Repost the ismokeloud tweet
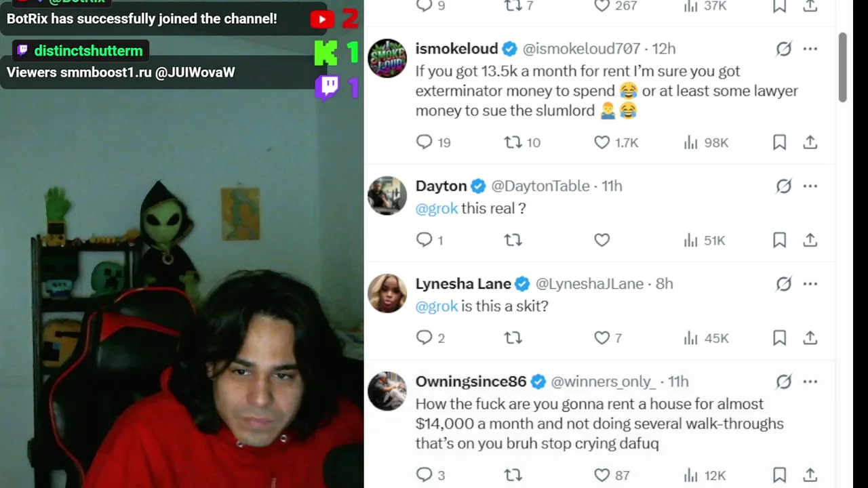This screenshot has height=488, width=868. (513, 142)
